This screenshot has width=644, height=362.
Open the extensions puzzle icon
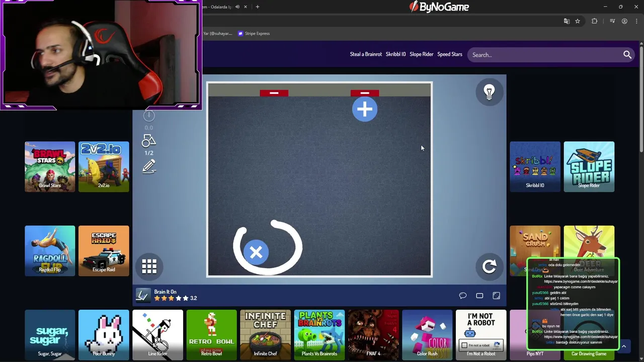point(595,21)
